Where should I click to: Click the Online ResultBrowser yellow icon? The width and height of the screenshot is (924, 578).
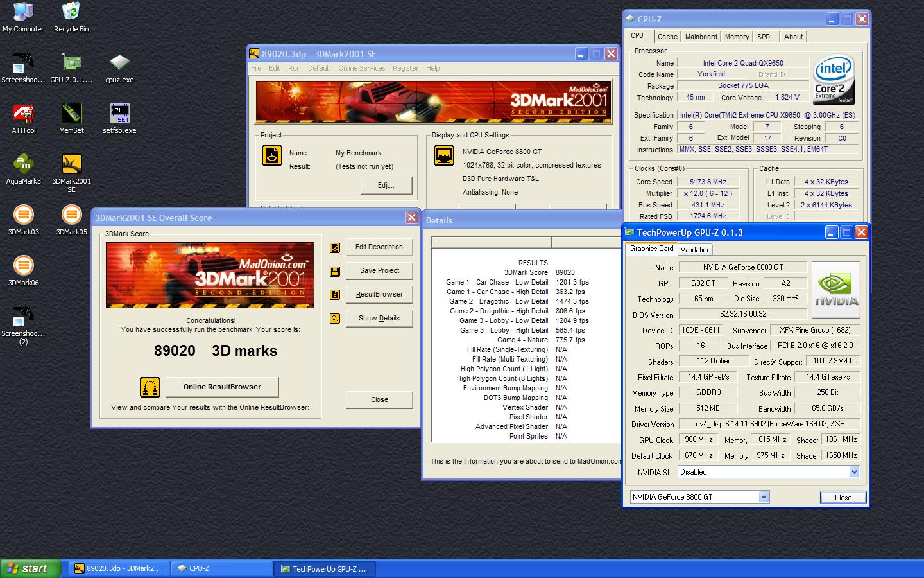click(x=150, y=387)
